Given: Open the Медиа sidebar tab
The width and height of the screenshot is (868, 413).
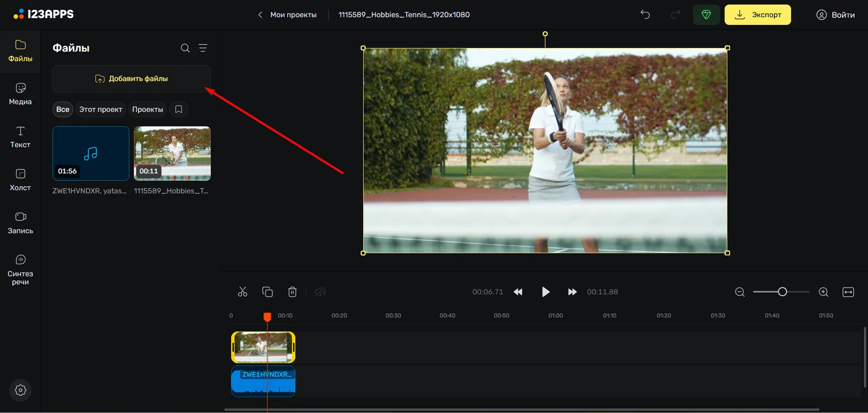Looking at the screenshot, I should (x=20, y=94).
